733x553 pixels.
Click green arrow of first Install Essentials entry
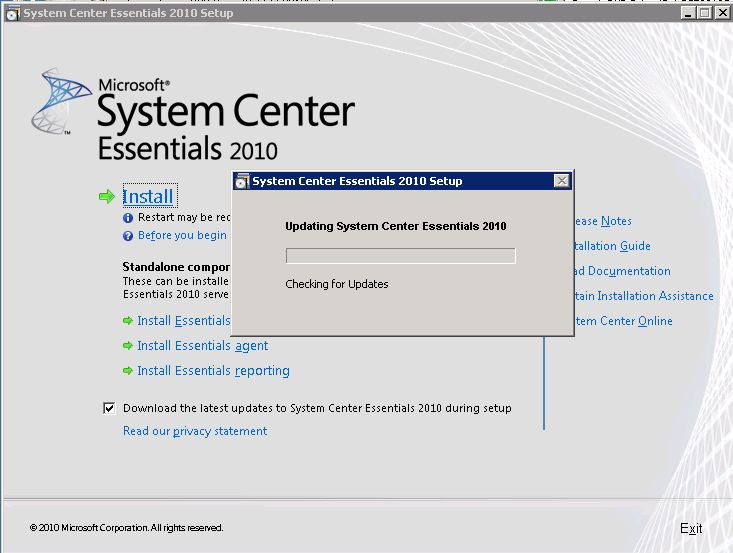coord(128,321)
